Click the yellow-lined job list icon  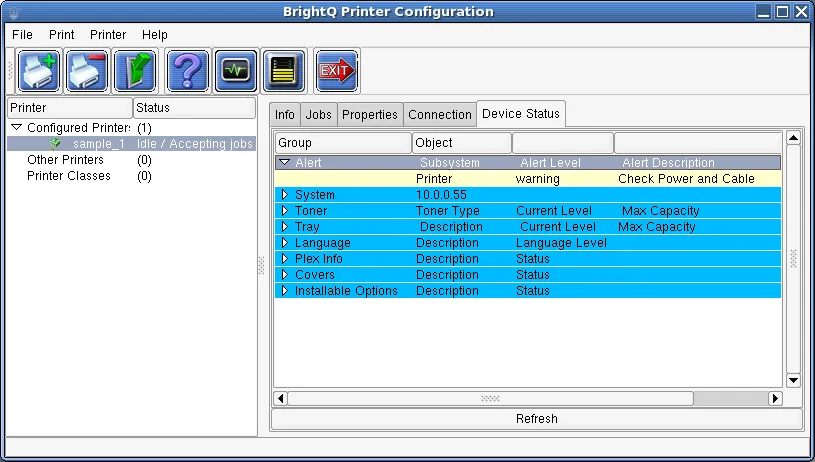pos(283,71)
